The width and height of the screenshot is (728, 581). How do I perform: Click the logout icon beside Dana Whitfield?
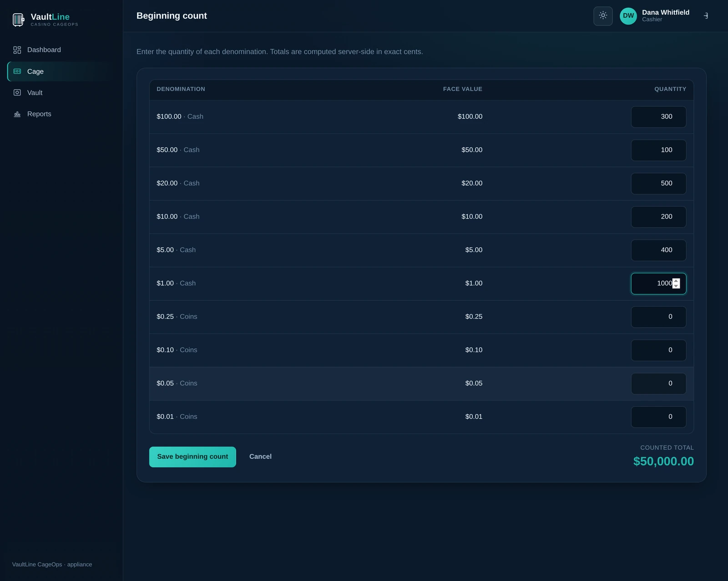click(x=706, y=16)
